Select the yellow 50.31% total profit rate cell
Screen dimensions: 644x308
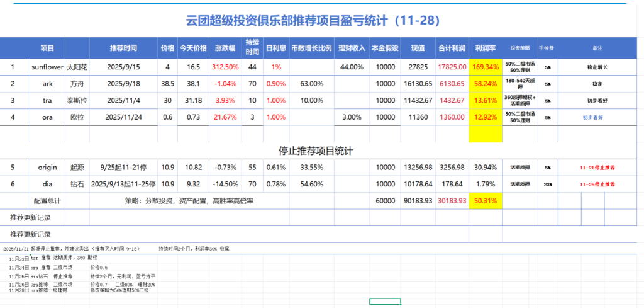(x=486, y=201)
